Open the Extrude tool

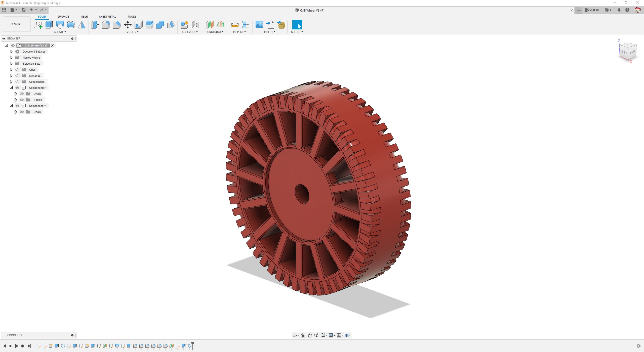(x=49, y=24)
